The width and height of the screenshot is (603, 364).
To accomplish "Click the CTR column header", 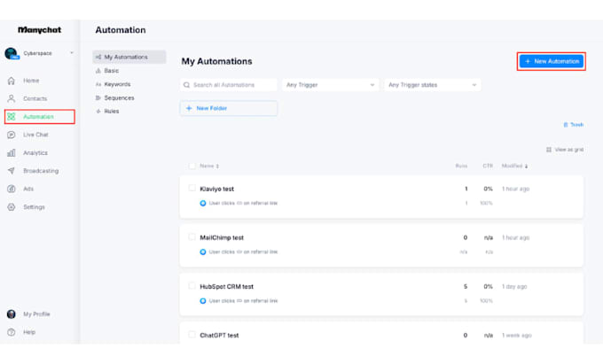I will [x=488, y=166].
